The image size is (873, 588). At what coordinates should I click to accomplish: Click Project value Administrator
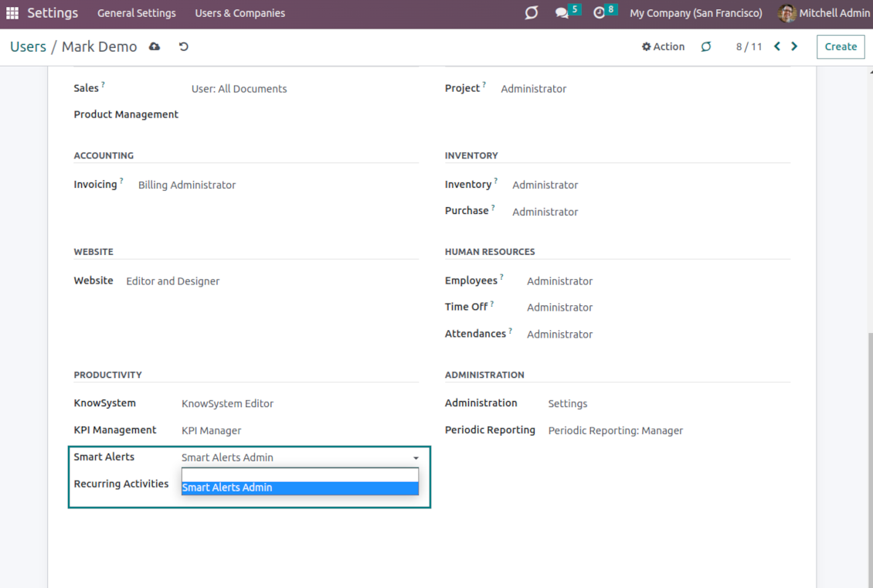pos(533,89)
